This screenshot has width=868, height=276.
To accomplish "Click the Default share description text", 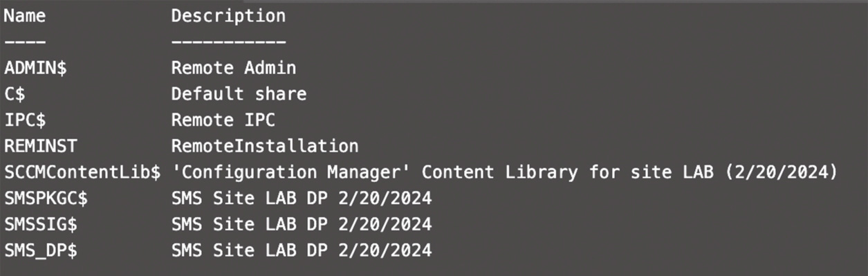I will [239, 93].
